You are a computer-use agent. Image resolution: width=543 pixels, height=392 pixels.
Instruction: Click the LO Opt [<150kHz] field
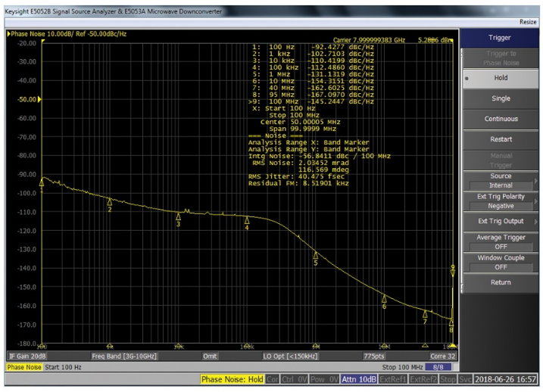[290, 356]
